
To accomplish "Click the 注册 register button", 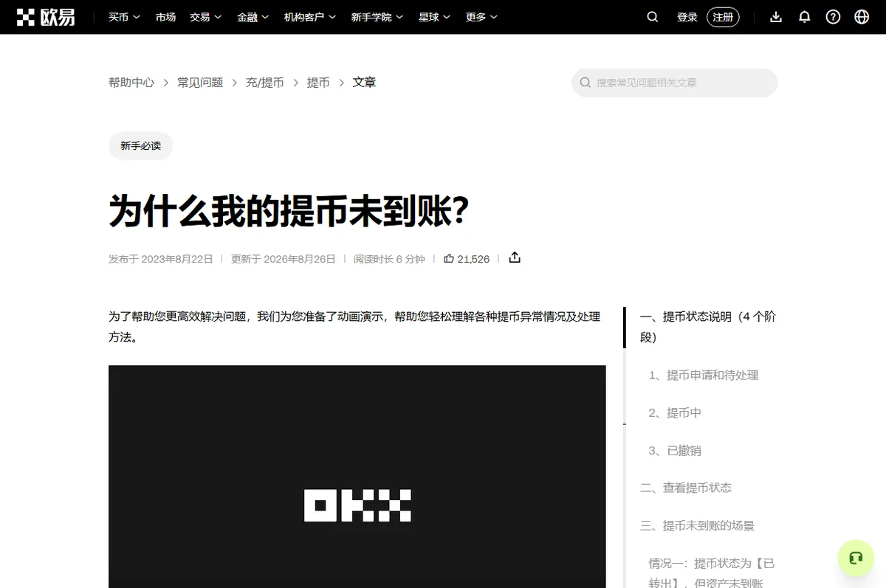I will 723,17.
